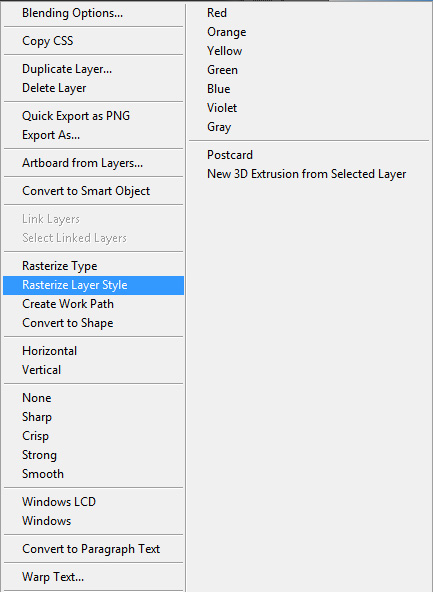Choose New 3D Extrusion from Selected Layer
This screenshot has width=433, height=592.
[x=309, y=174]
